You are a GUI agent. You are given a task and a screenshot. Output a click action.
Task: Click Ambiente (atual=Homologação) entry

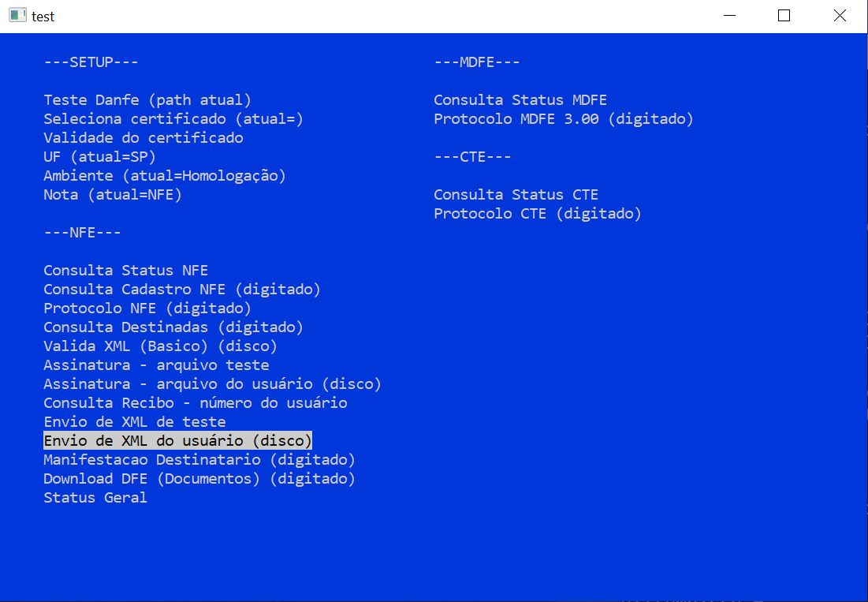tap(165, 176)
